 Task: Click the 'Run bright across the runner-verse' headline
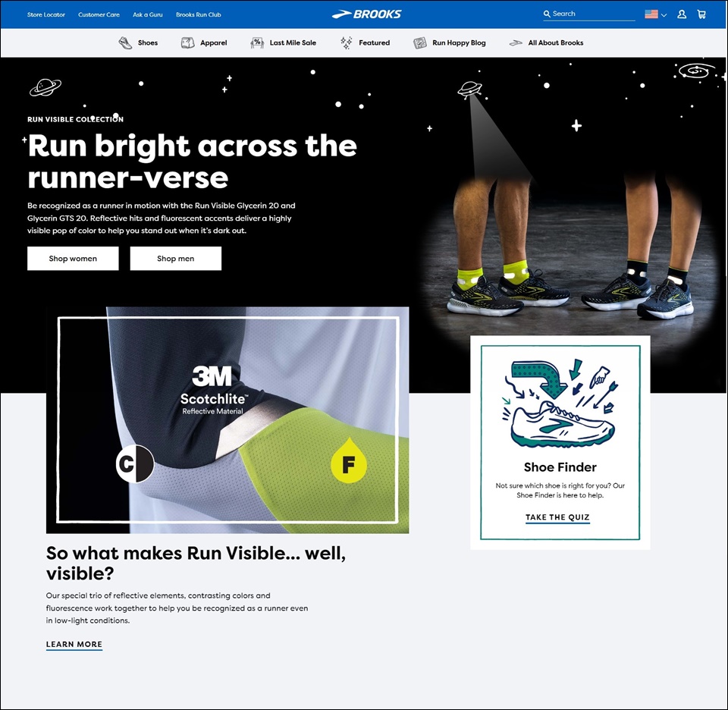coord(192,161)
